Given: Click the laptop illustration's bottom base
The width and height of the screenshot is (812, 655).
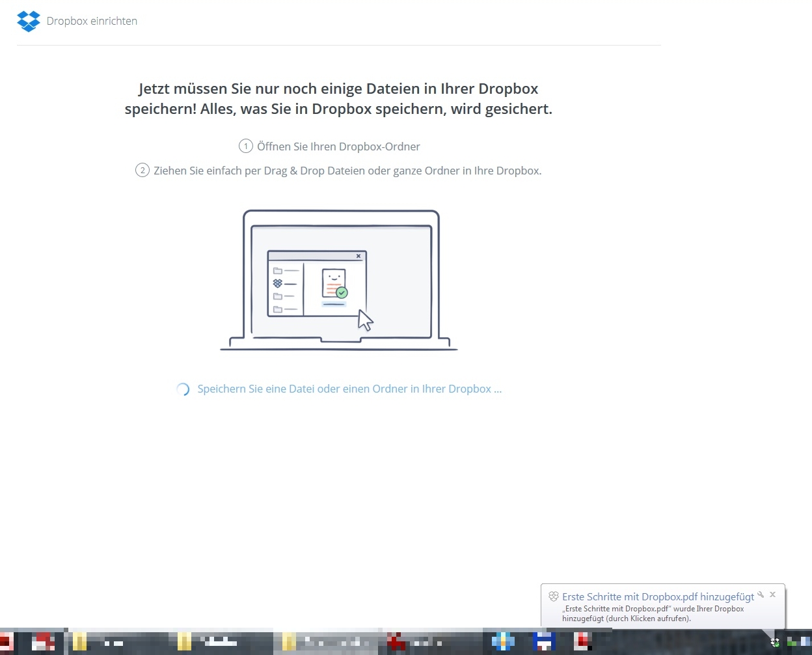Looking at the screenshot, I should pos(338,345).
